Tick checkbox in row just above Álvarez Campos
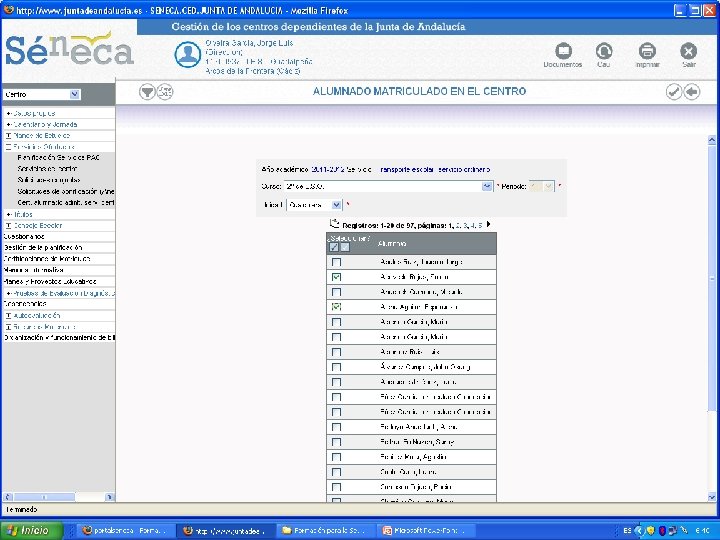720x540 pixels. point(337,352)
